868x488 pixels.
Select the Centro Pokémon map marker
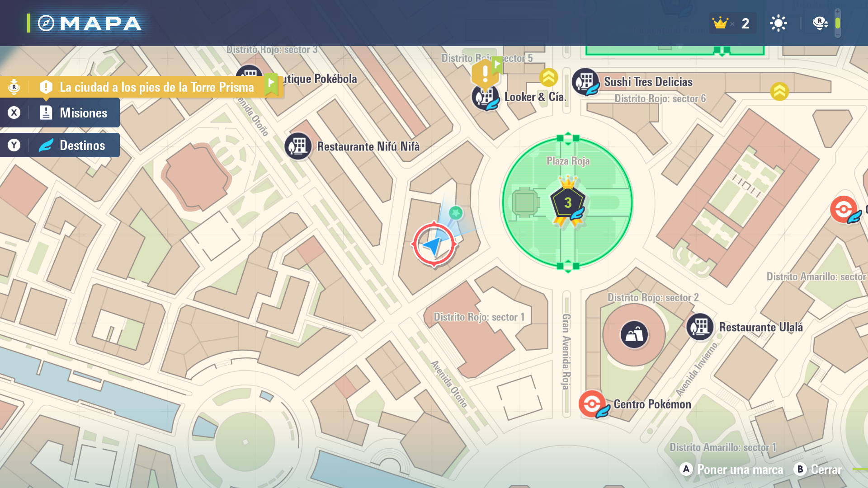tap(592, 403)
